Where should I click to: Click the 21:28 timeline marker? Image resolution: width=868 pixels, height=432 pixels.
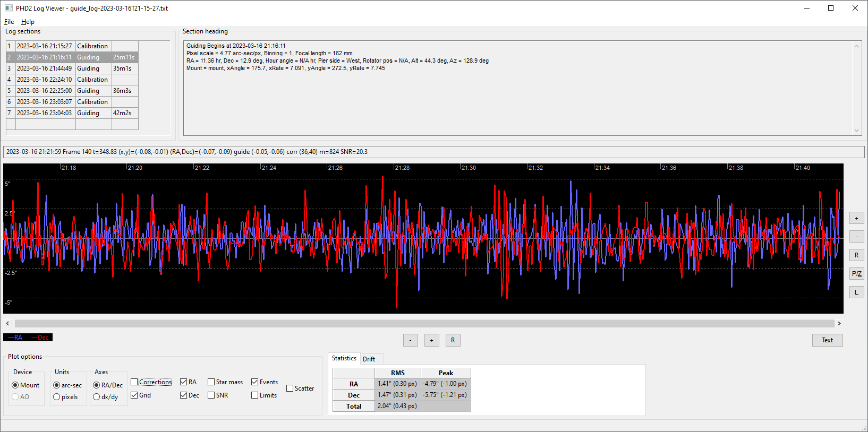pos(402,168)
